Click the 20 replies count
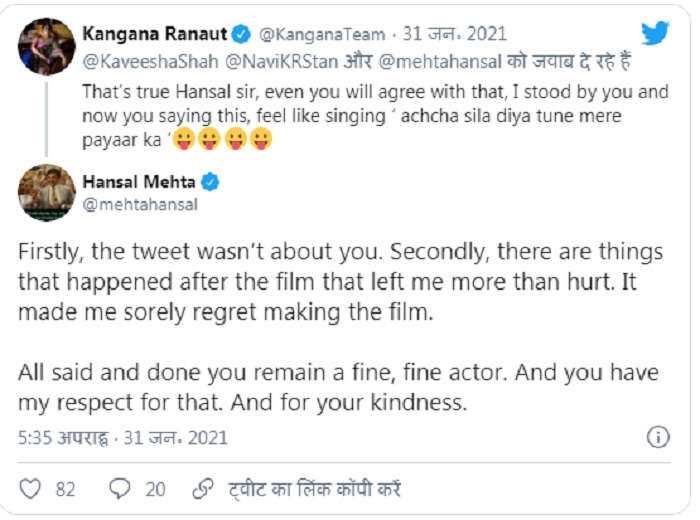700x520 pixels. point(155,489)
